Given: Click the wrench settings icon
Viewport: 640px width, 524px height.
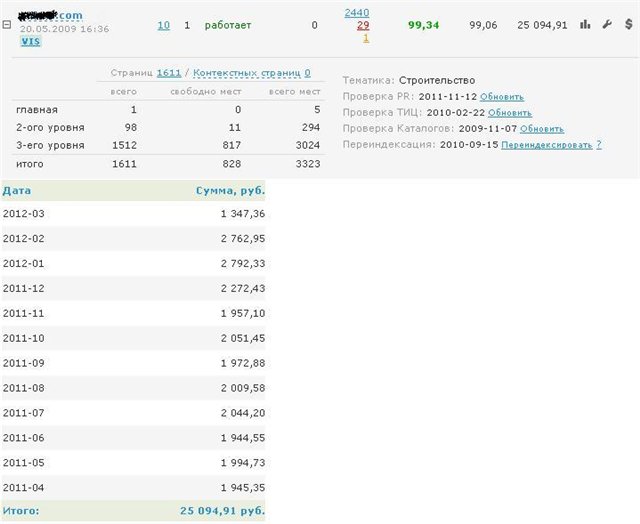Looking at the screenshot, I should click(x=607, y=25).
